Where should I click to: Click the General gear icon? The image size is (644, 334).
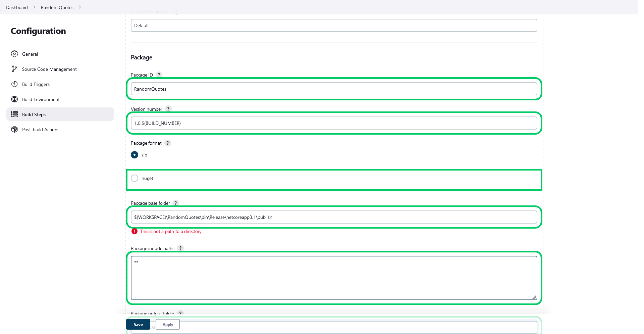pos(14,54)
